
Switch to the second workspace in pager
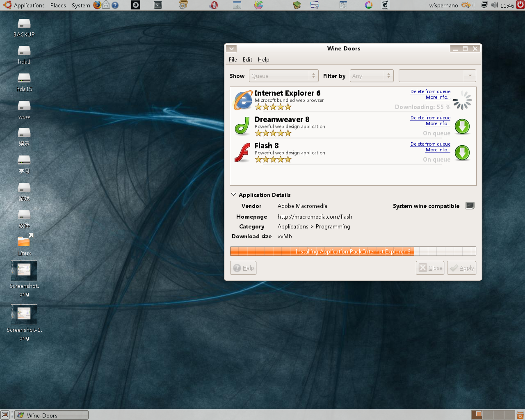point(487,415)
